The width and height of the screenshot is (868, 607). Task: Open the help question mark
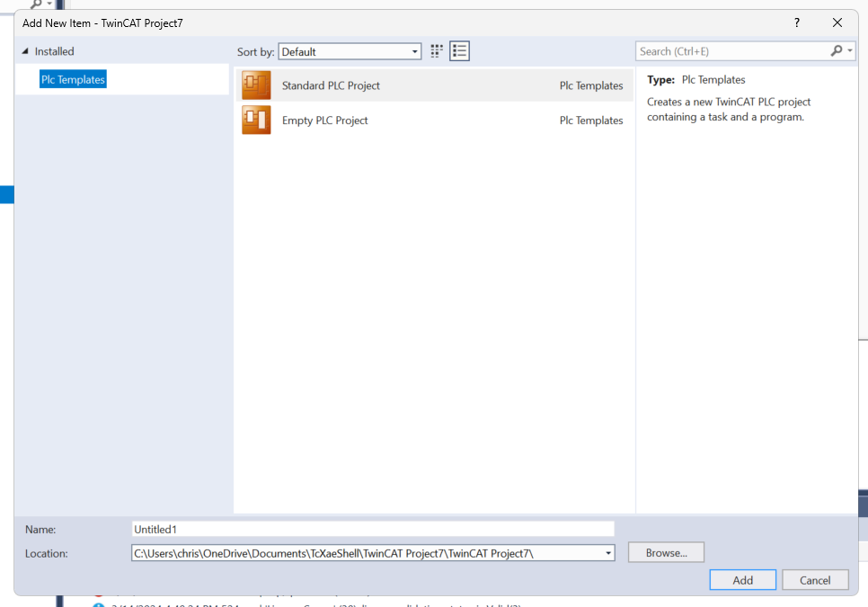(797, 22)
